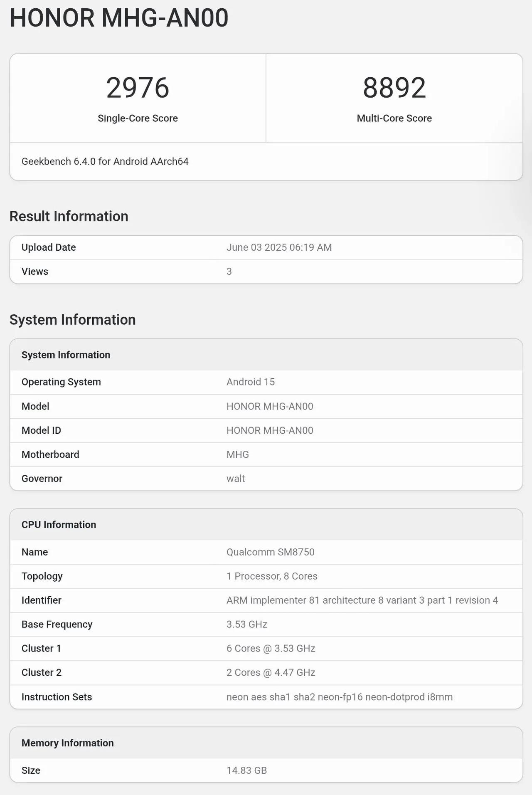
Task: Select the 14.83 GB memory value
Action: (x=246, y=770)
